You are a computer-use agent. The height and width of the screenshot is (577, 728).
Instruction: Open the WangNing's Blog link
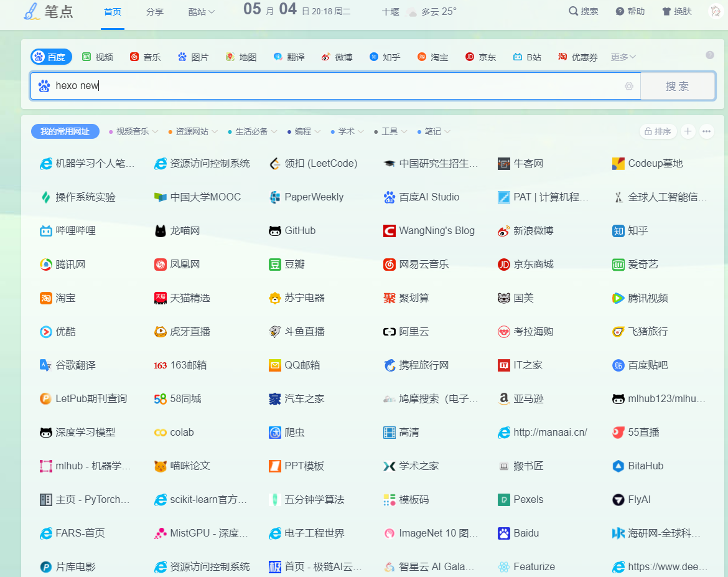429,231
